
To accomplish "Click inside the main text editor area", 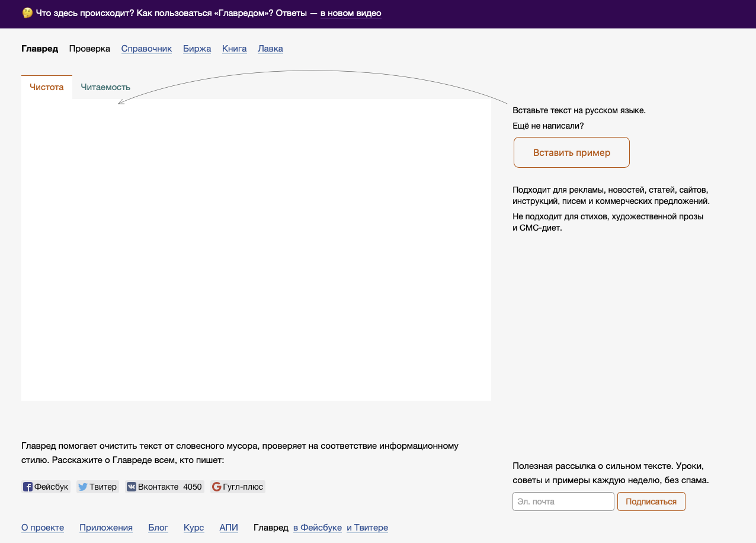I will pos(256,250).
